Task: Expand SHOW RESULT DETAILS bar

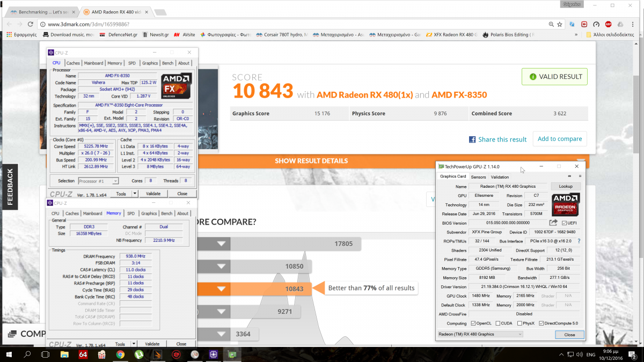Action: (x=311, y=161)
